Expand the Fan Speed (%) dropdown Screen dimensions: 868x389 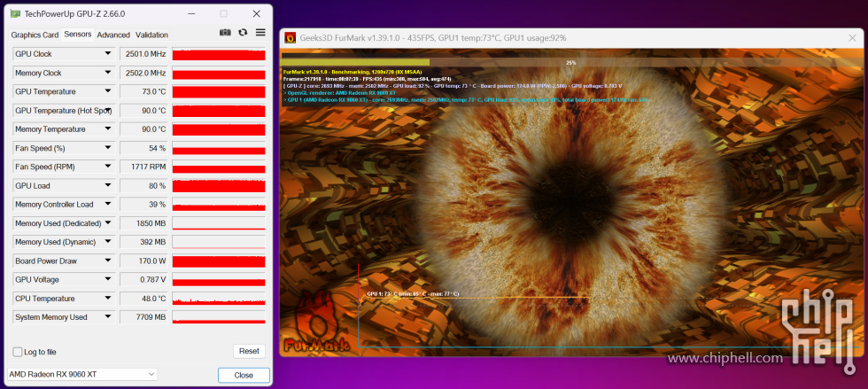[108, 149]
